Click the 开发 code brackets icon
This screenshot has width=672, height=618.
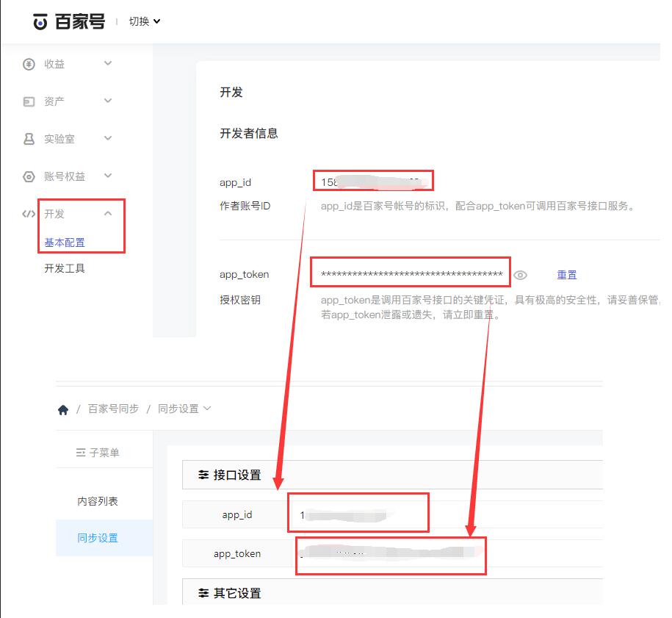pos(29,214)
